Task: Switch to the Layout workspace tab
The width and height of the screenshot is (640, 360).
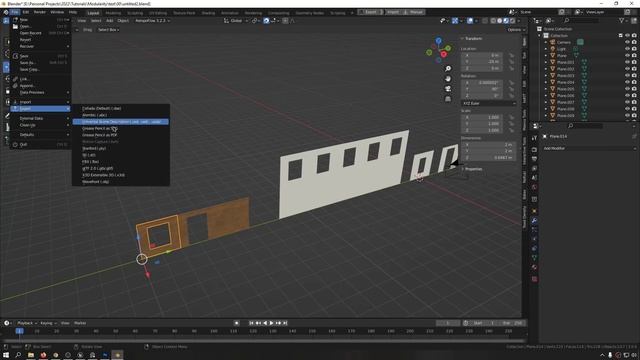Action: pyautogui.click(x=93, y=13)
